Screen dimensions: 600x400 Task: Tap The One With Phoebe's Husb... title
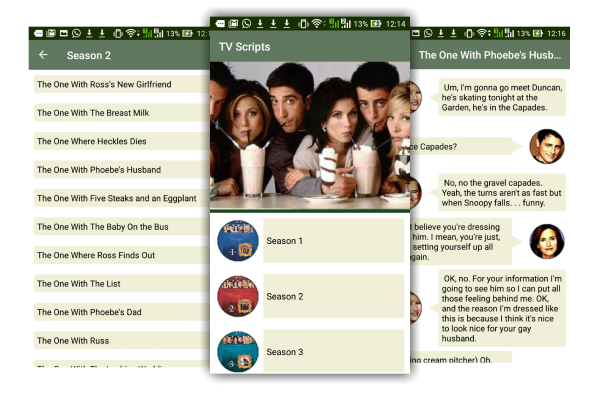coord(490,55)
